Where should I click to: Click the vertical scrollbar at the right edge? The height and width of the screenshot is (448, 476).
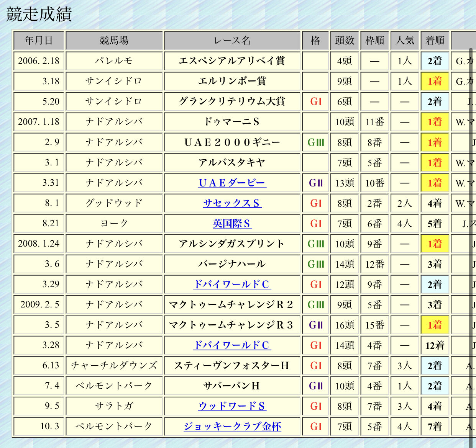pos(471,245)
